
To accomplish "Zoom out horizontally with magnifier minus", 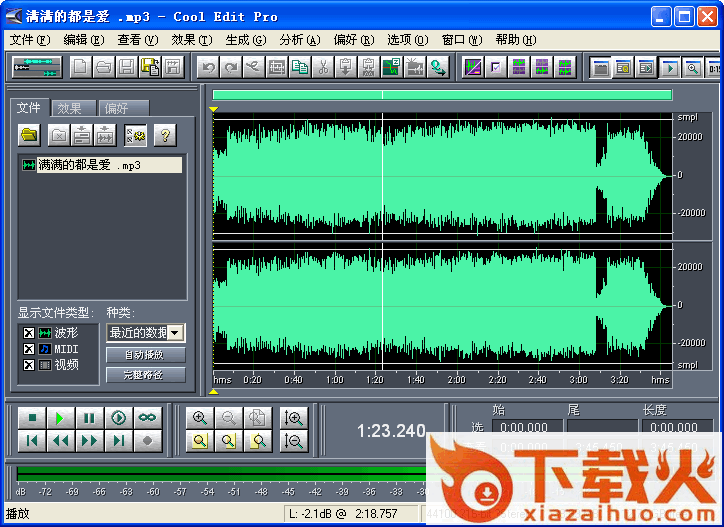I will tap(229, 418).
